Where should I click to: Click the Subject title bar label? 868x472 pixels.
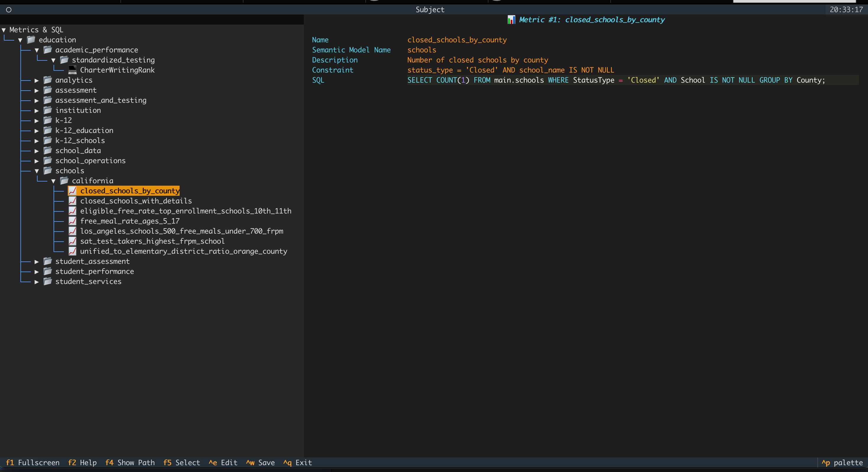coord(430,9)
